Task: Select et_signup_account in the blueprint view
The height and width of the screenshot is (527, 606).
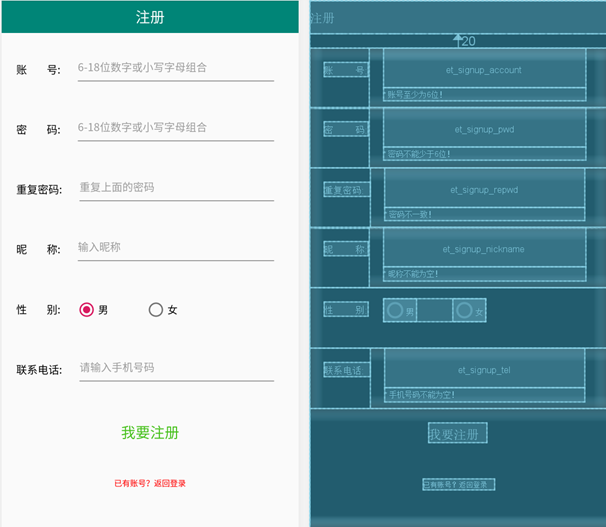Action: coord(485,68)
